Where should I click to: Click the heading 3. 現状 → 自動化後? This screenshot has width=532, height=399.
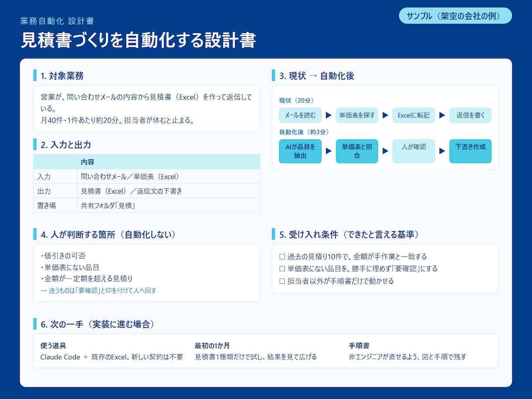tap(317, 75)
